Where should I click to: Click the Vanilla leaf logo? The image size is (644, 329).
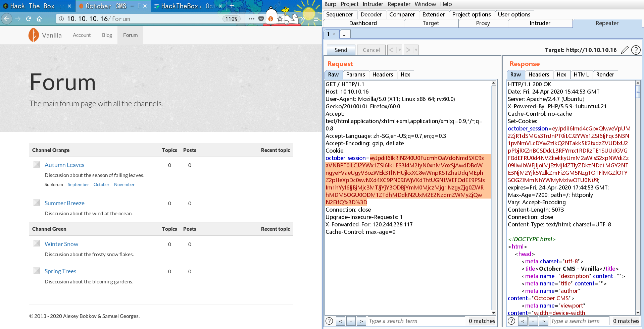[x=34, y=35]
